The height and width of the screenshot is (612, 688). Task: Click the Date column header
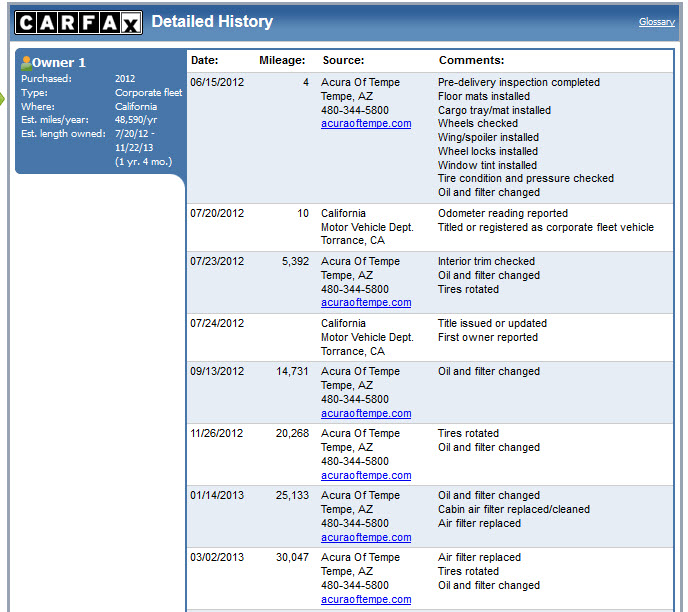pos(204,61)
